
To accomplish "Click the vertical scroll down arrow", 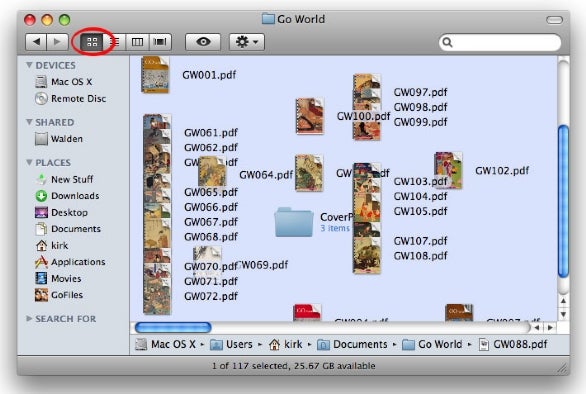I will click(x=563, y=314).
